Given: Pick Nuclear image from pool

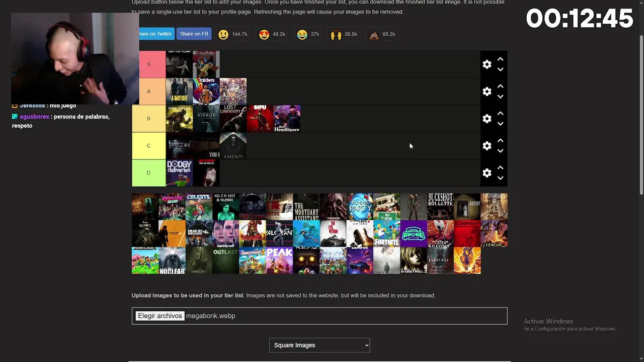Looking at the screenshot, I should pyautogui.click(x=172, y=260).
